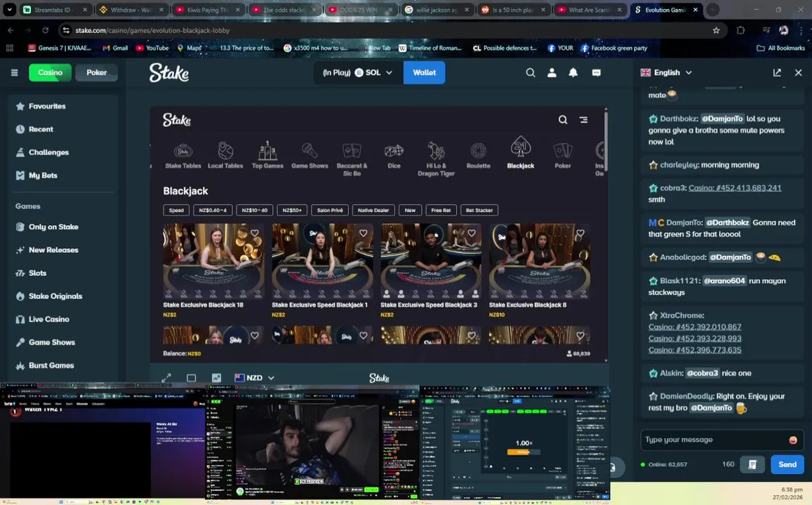
Task: Open the user profile icon
Action: point(552,72)
